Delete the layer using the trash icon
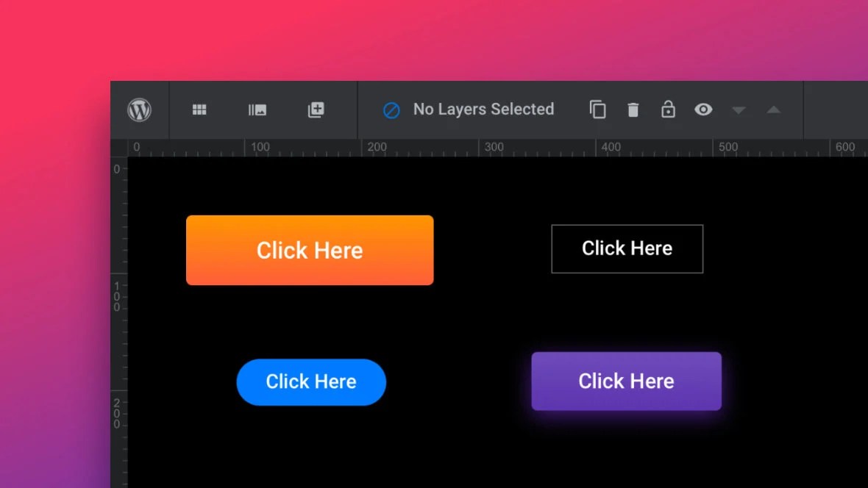The width and height of the screenshot is (868, 488). (x=633, y=109)
